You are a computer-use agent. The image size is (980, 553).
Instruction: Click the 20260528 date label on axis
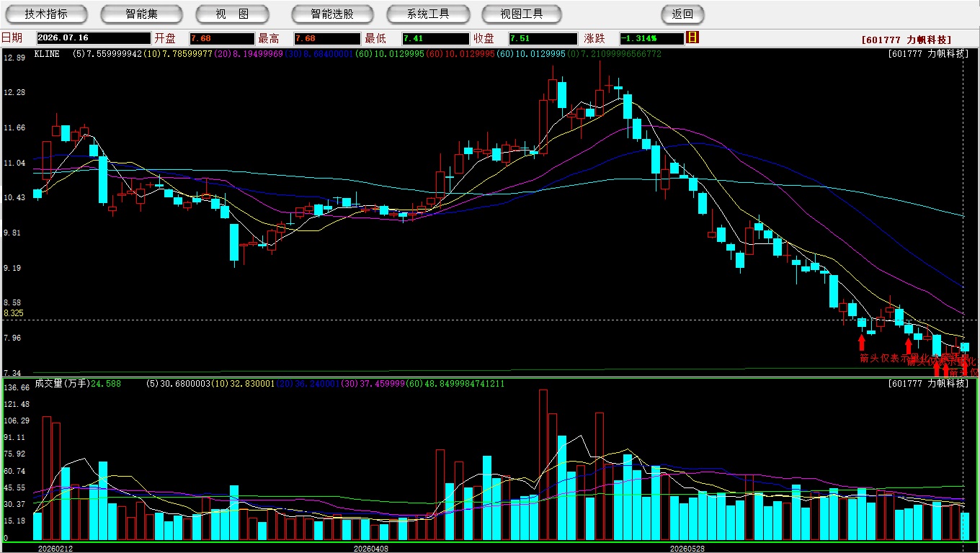pyautogui.click(x=687, y=548)
